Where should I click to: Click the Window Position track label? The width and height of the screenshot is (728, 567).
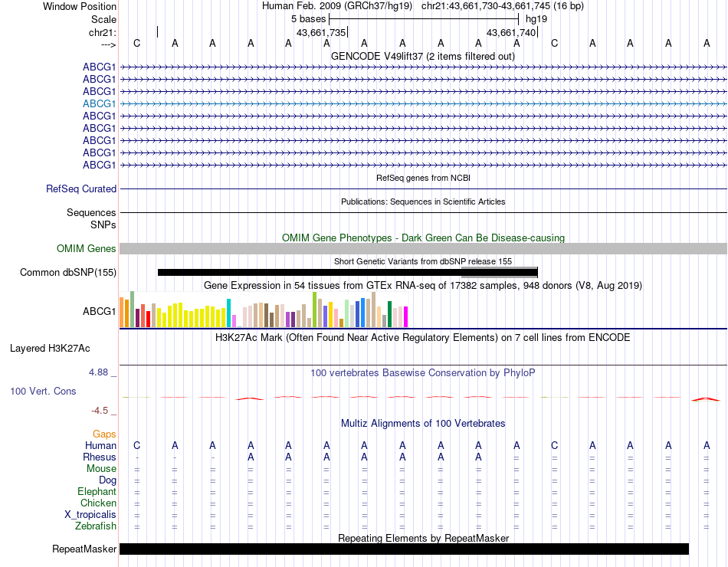coord(80,6)
